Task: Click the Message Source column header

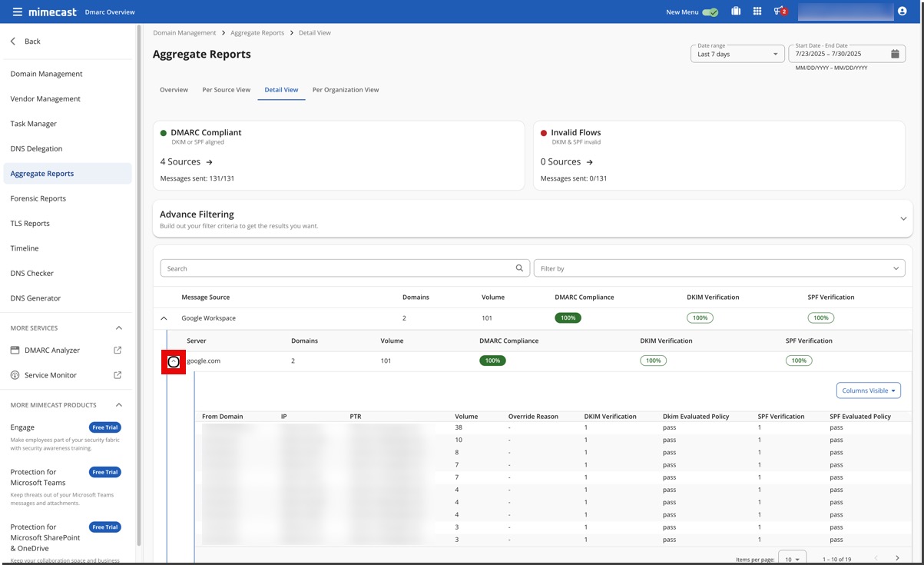Action: [x=205, y=297]
